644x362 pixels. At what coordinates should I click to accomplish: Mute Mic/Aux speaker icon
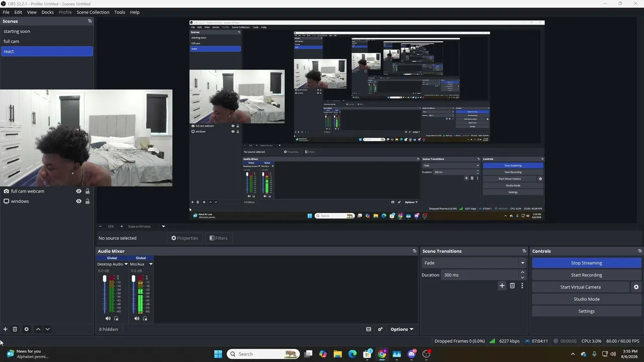pyautogui.click(x=136, y=318)
